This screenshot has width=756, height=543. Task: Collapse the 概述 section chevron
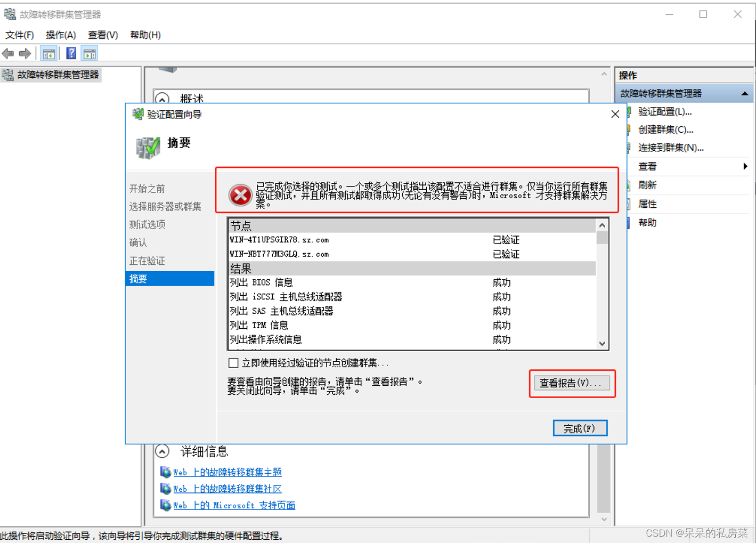pyautogui.click(x=162, y=99)
